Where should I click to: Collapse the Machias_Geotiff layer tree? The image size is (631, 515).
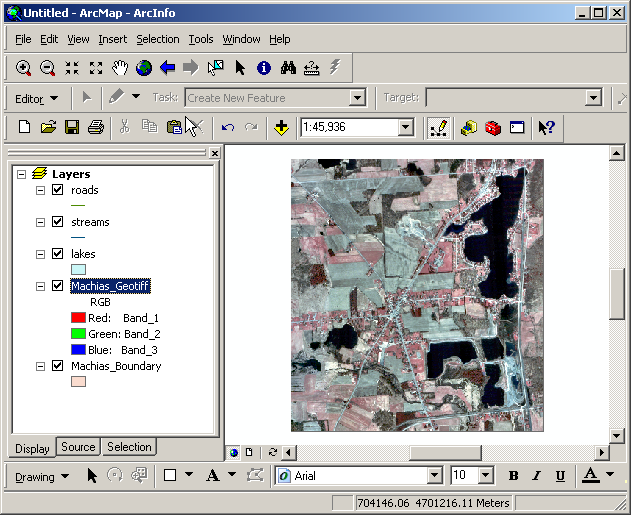(x=40, y=286)
